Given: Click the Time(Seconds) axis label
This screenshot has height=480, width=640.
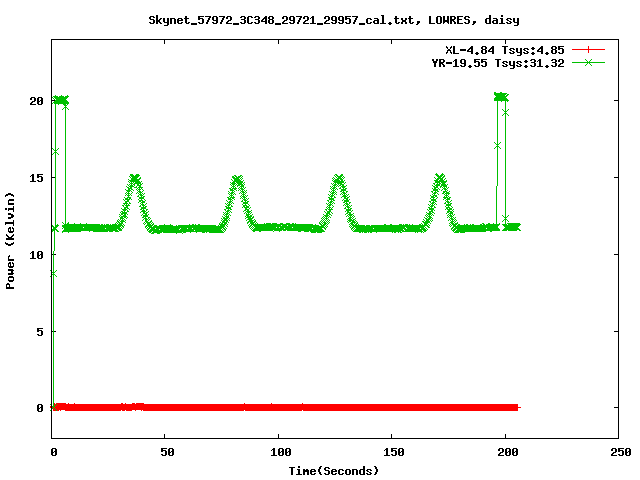Looking at the screenshot, I should click(x=333, y=471).
